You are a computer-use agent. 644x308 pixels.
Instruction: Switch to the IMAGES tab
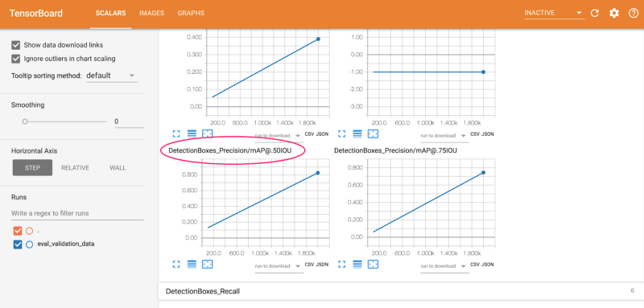[x=151, y=13]
